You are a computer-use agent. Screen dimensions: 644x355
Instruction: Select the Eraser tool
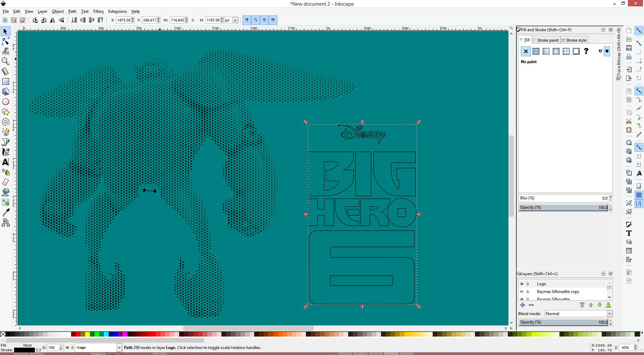click(5, 182)
